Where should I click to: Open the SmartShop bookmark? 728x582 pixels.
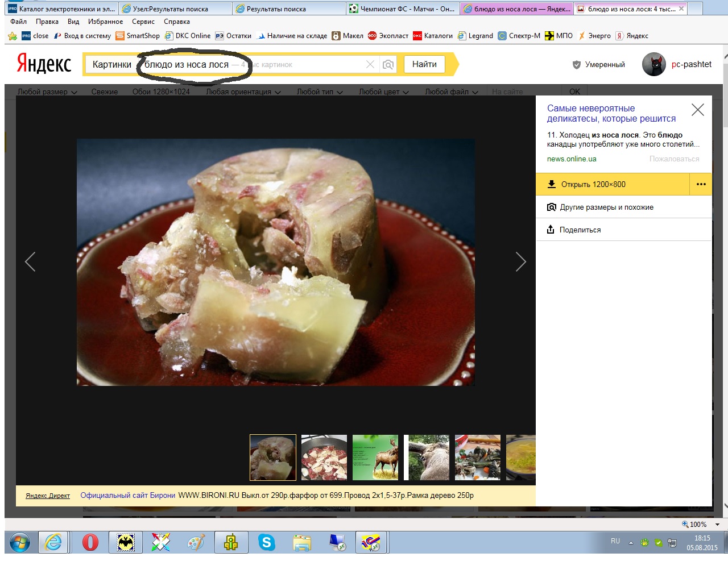(x=138, y=36)
